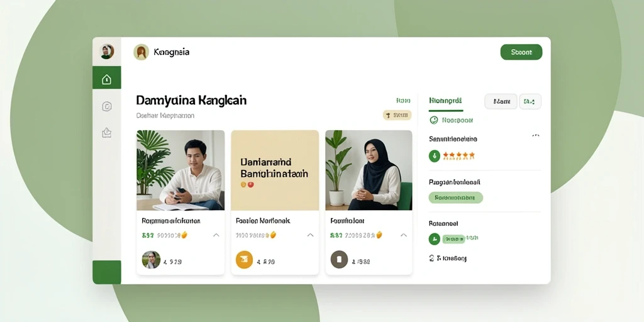Screen dimensions: 644x322
Task: Click the Senantrienaire section label
Action: point(453,139)
